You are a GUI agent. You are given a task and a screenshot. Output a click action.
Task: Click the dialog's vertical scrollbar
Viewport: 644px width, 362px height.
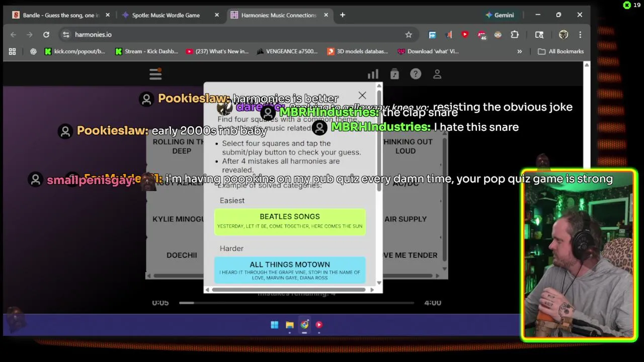[x=379, y=141]
